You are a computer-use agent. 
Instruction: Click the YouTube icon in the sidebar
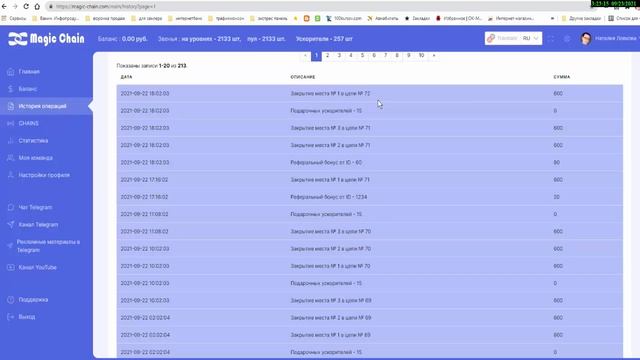tap(11, 267)
